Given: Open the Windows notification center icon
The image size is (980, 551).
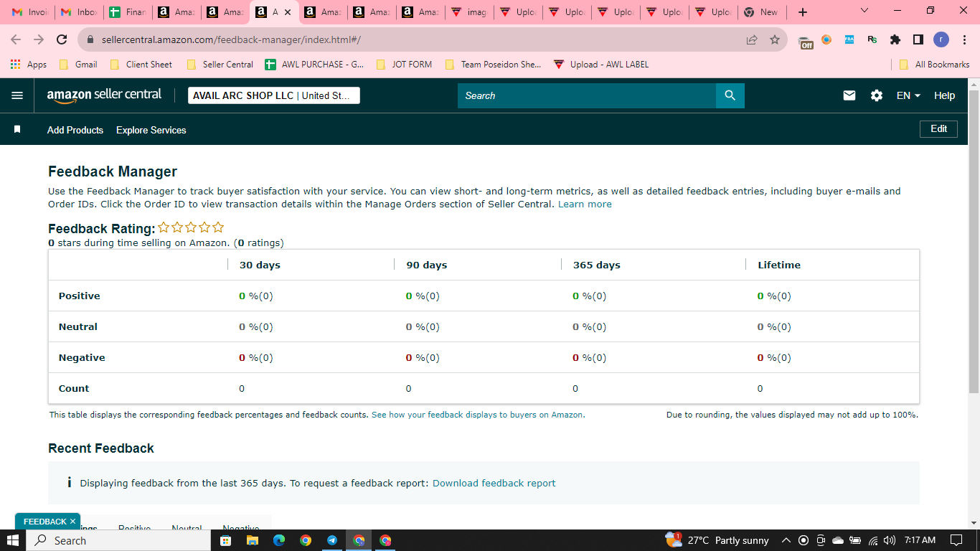Looking at the screenshot, I should (x=956, y=540).
